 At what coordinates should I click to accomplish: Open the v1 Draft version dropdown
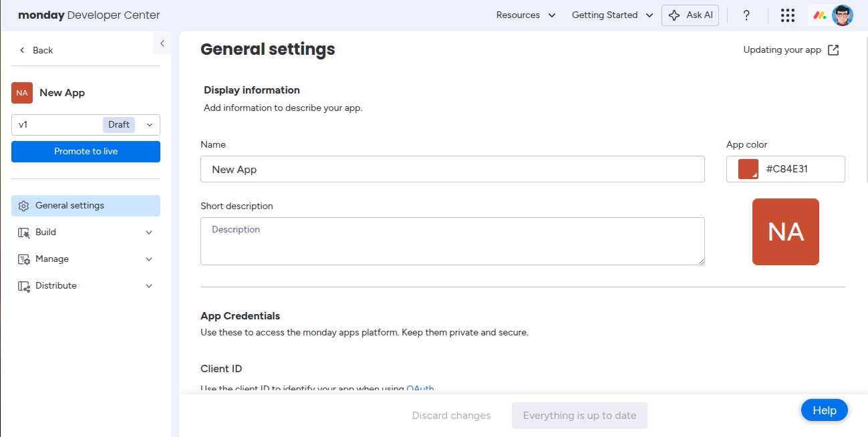click(x=86, y=125)
